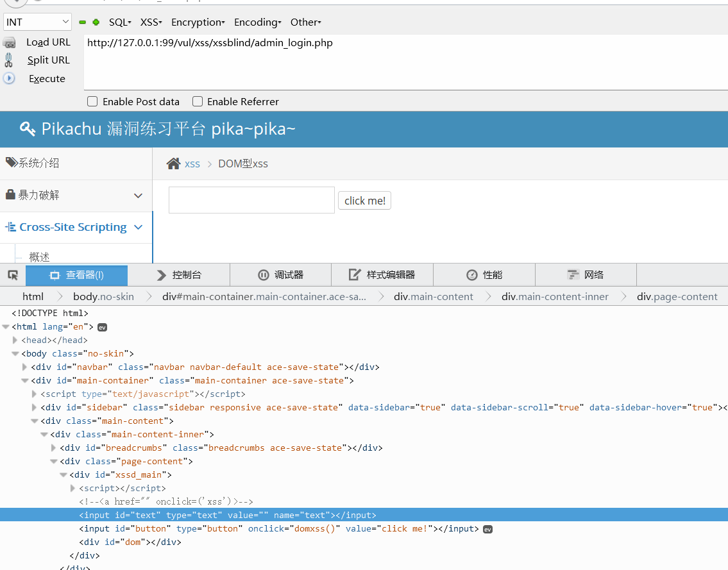Select the input id="button" node row
The width and height of the screenshot is (728, 570).
click(x=278, y=529)
